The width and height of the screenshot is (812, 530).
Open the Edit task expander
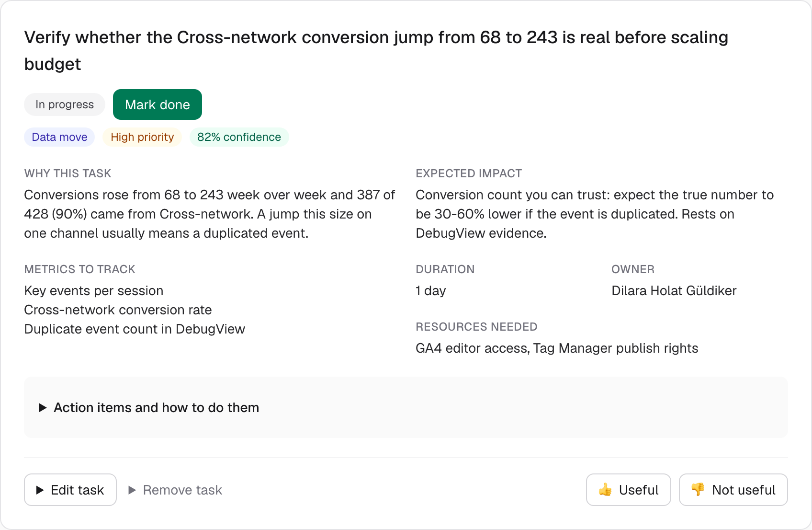tap(70, 490)
